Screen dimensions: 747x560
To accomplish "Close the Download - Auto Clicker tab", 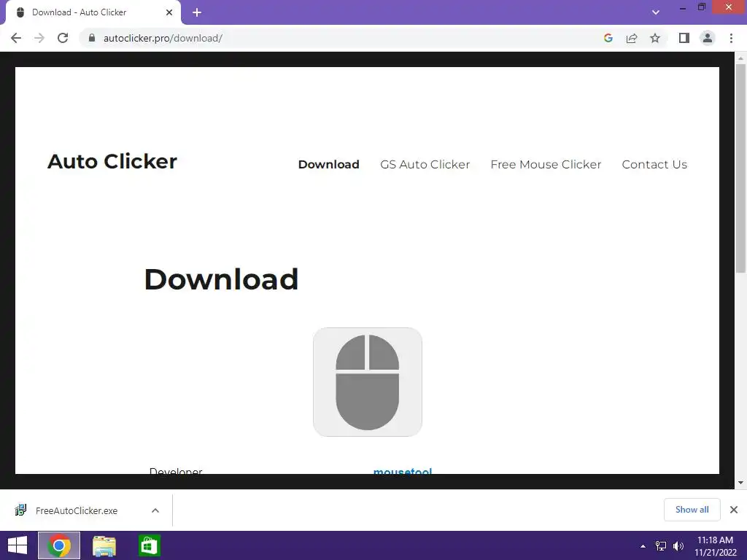I will pyautogui.click(x=169, y=12).
